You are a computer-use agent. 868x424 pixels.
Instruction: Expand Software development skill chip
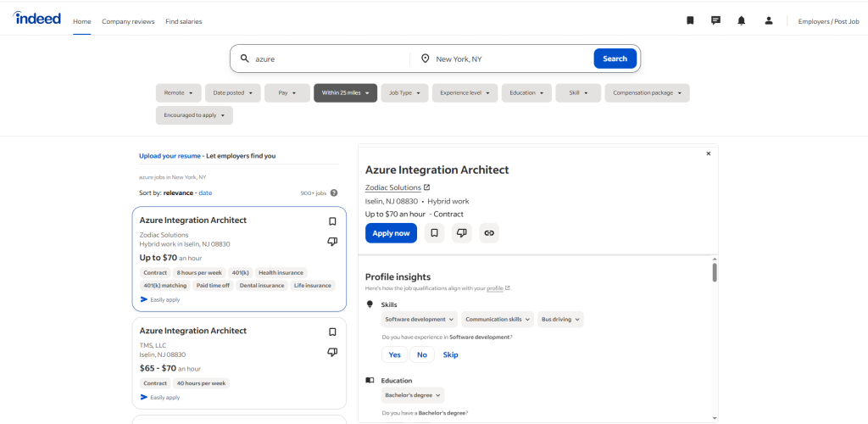tap(420, 320)
